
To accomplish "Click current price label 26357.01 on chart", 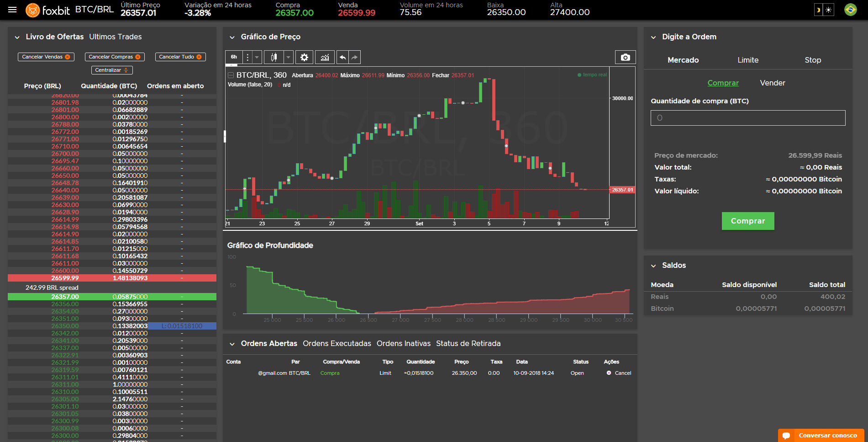I will (x=622, y=190).
